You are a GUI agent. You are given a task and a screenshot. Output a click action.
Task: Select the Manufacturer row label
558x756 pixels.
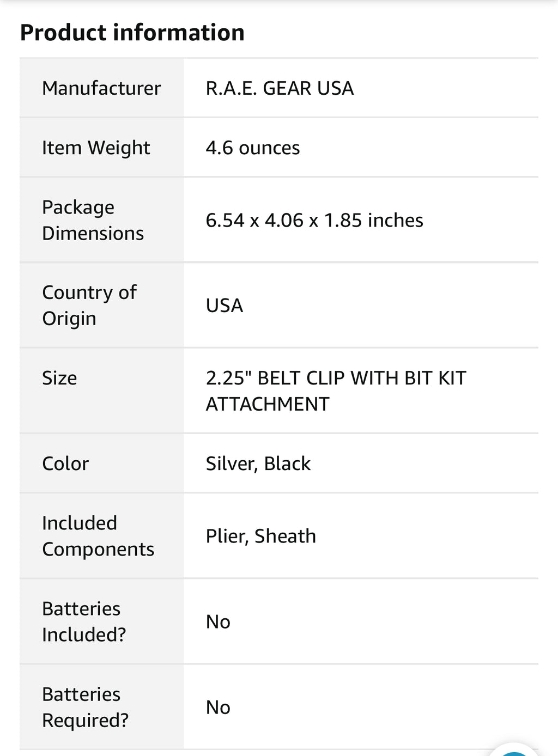[x=101, y=88]
